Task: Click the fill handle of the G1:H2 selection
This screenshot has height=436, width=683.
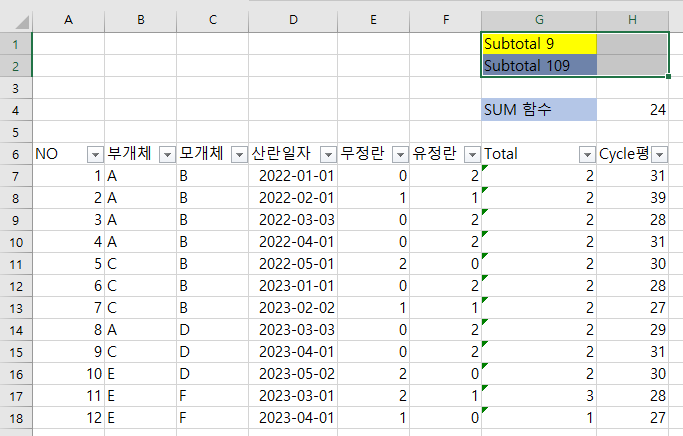Action: 668,77
